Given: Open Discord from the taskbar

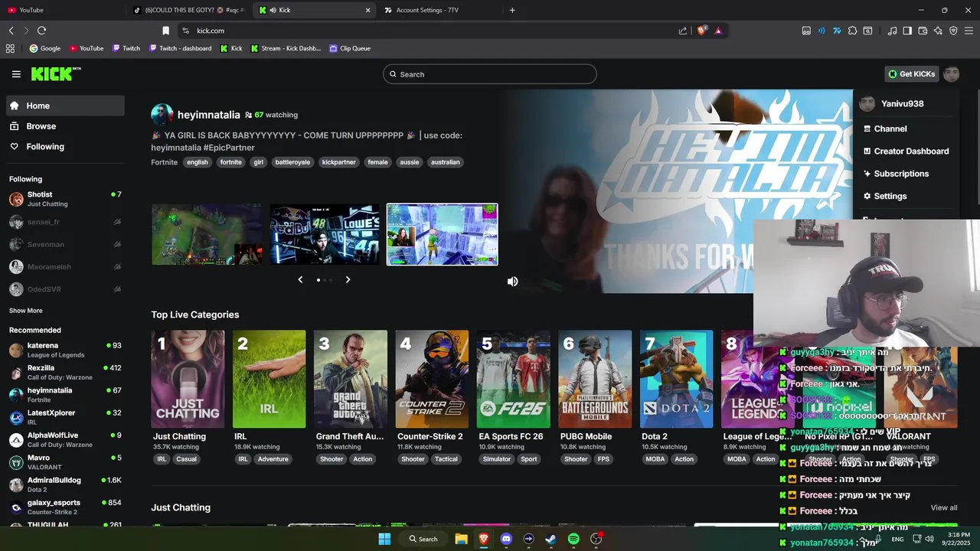Looking at the screenshot, I should (506, 539).
